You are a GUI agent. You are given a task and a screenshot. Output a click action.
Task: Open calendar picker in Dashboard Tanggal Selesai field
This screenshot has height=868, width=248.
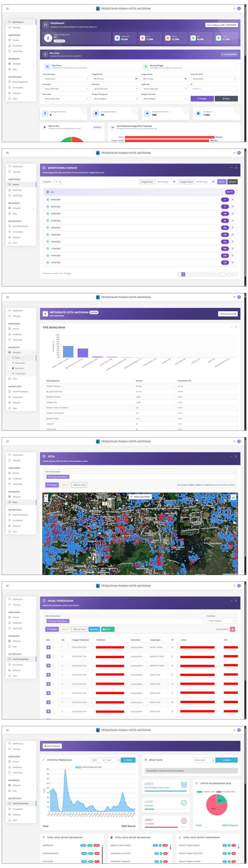185,79
